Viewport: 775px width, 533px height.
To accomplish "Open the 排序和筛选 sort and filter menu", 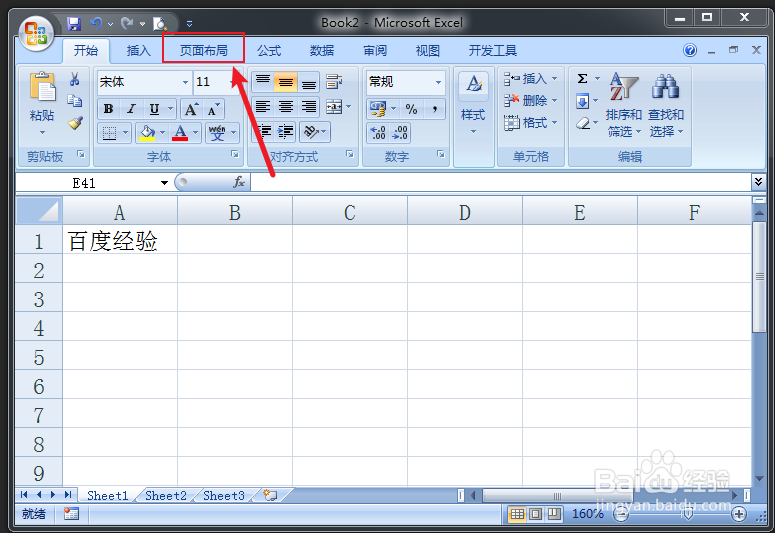I will coord(623,105).
